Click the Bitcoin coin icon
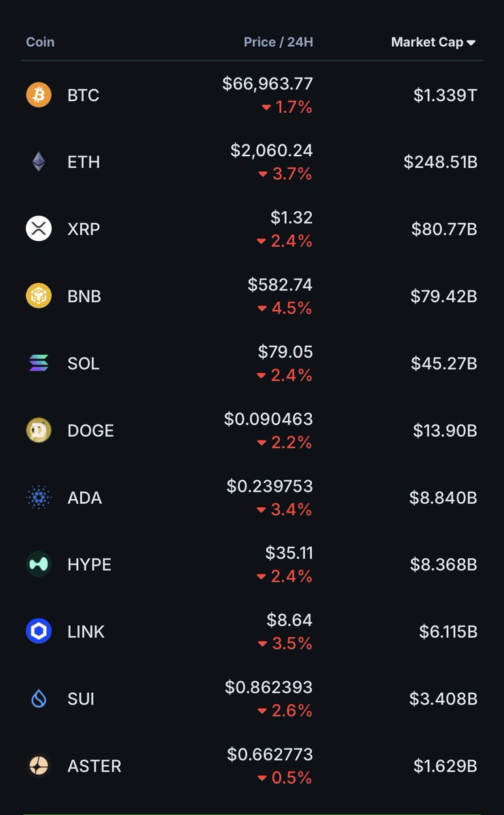Screen dimensions: 504x815 coord(39,95)
